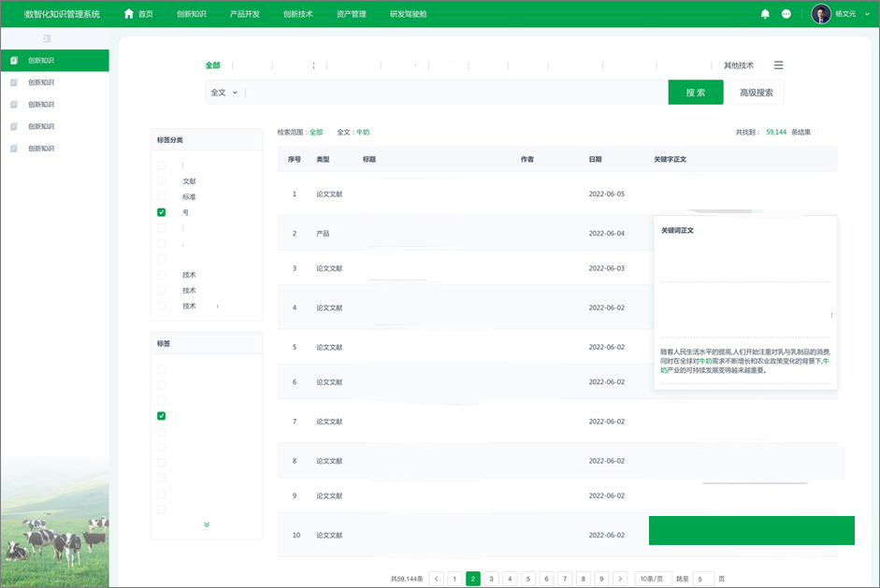Open the category list menu icon after 其他技术
The image size is (880, 588).
[x=778, y=65]
